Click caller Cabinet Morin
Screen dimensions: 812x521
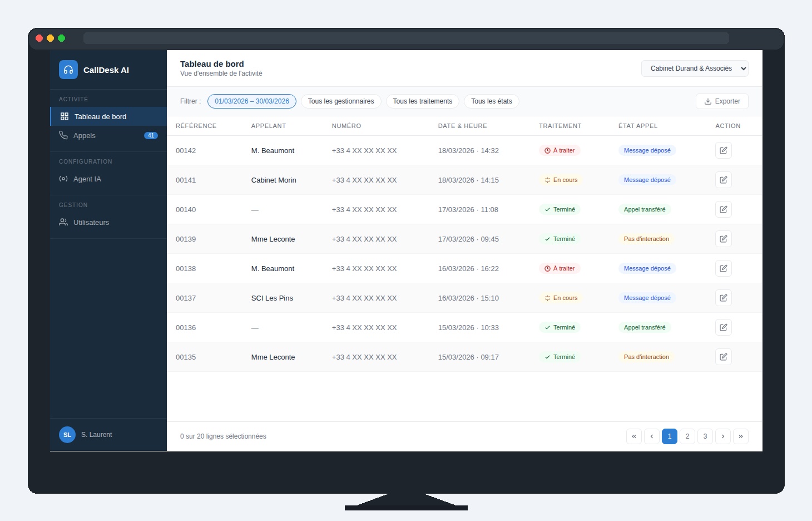click(x=274, y=180)
